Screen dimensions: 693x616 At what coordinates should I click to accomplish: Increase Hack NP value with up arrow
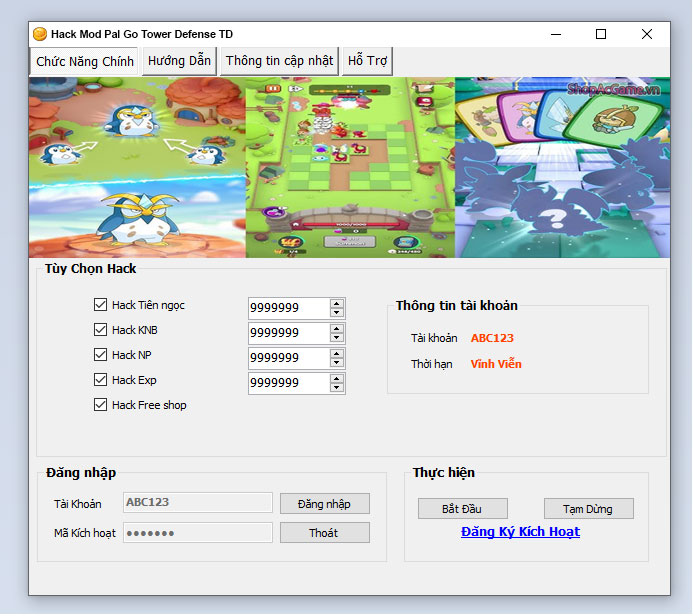(337, 354)
